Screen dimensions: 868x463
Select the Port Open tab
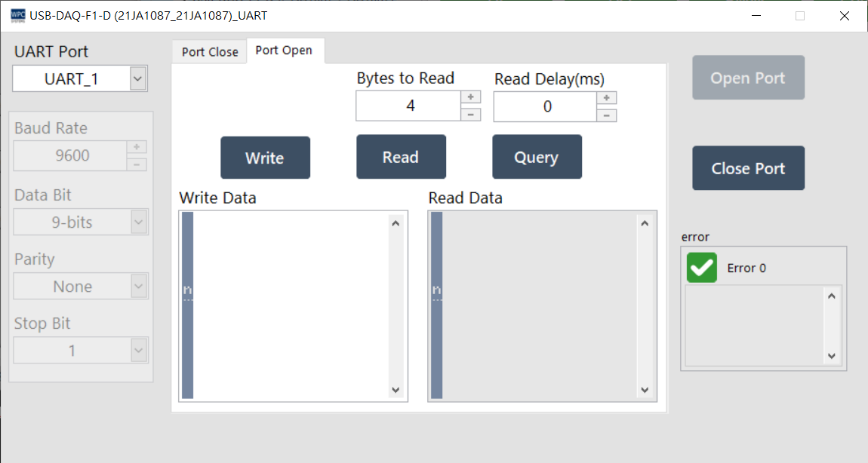coord(285,50)
